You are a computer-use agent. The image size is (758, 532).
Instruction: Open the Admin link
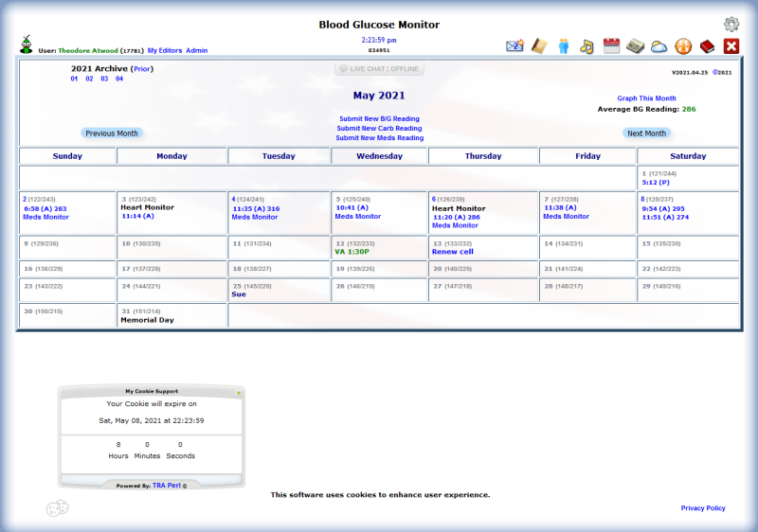pyautogui.click(x=197, y=50)
